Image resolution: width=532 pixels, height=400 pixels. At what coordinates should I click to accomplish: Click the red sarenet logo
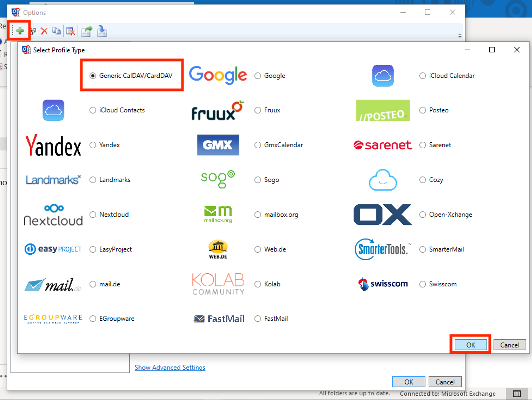(383, 145)
